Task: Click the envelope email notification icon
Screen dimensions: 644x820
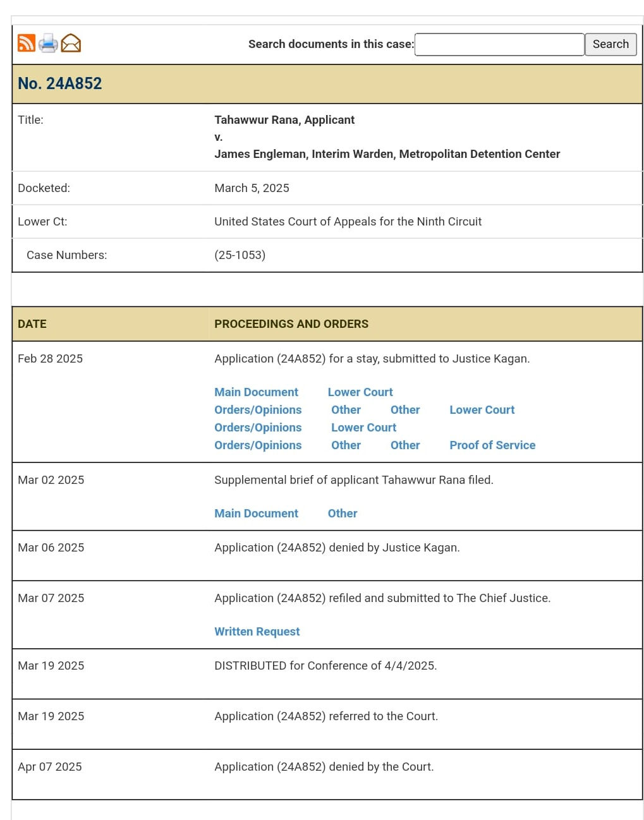Action: pos(71,43)
